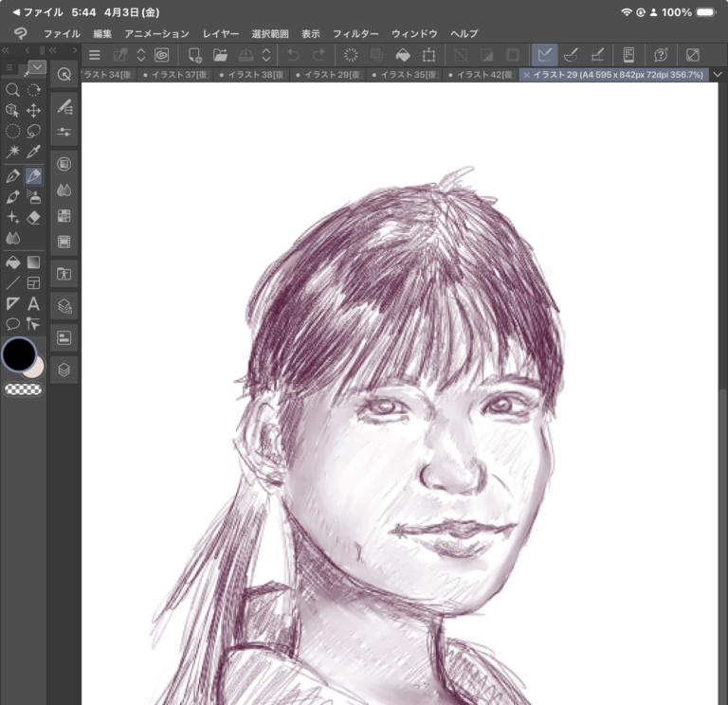The height and width of the screenshot is (705, 728).
Task: Open the tool palette dropdown arrow
Action: [x=36, y=67]
